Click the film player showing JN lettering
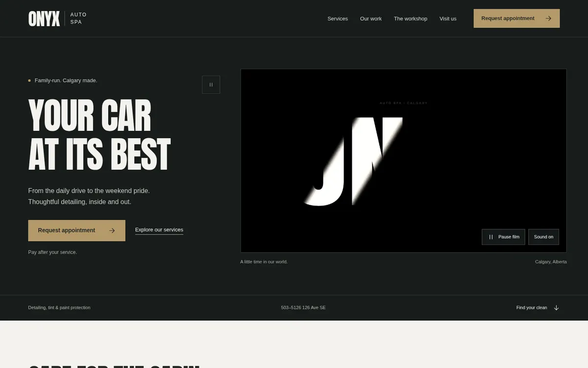This screenshot has height=368, width=588. [404, 161]
